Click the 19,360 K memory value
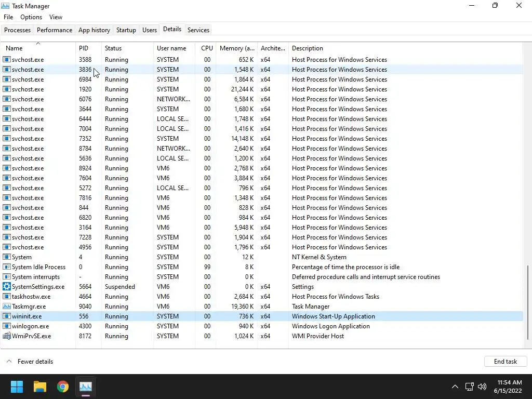The height and width of the screenshot is (399, 532). pos(242,307)
